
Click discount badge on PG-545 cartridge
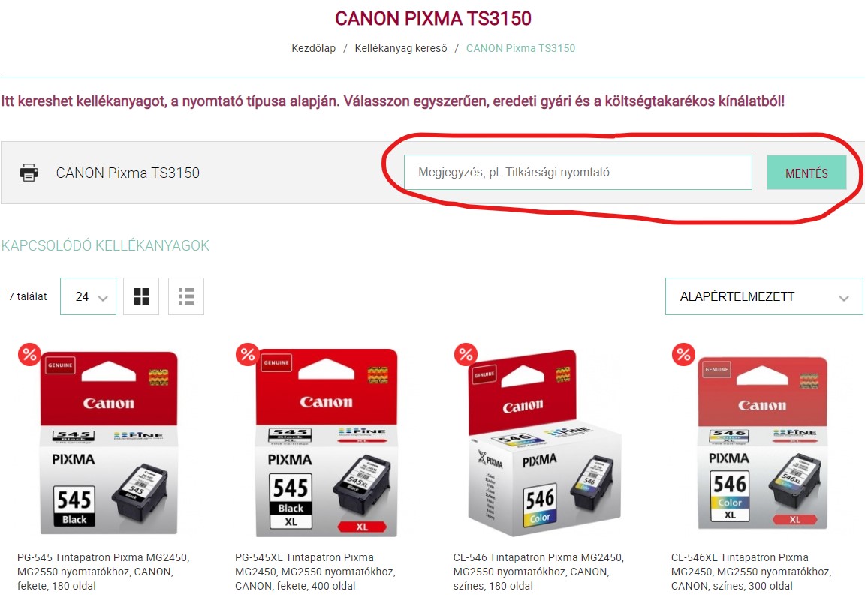point(29,354)
